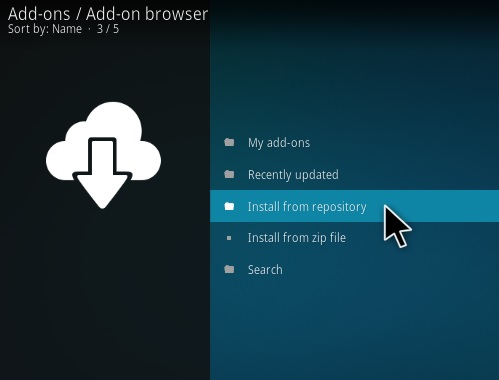Screen dimensions: 499x380
Task: Click the folder icon beside Search
Action: tap(229, 269)
